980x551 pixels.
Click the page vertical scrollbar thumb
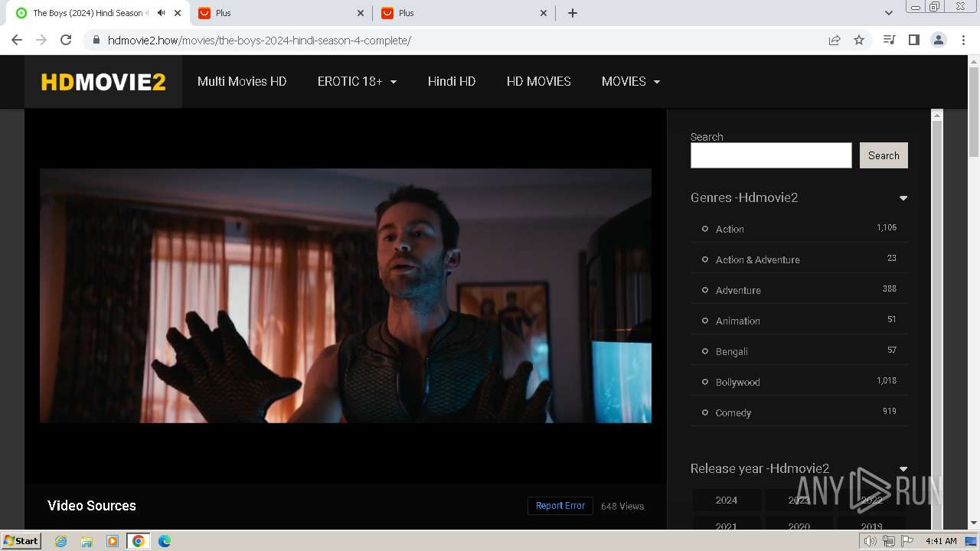974,112
